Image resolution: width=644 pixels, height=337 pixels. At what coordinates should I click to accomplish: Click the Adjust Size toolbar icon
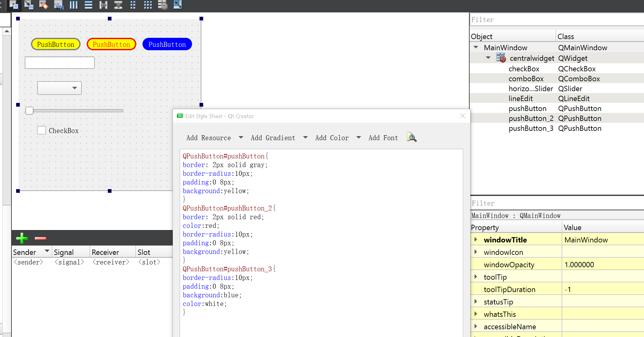click(177, 5)
